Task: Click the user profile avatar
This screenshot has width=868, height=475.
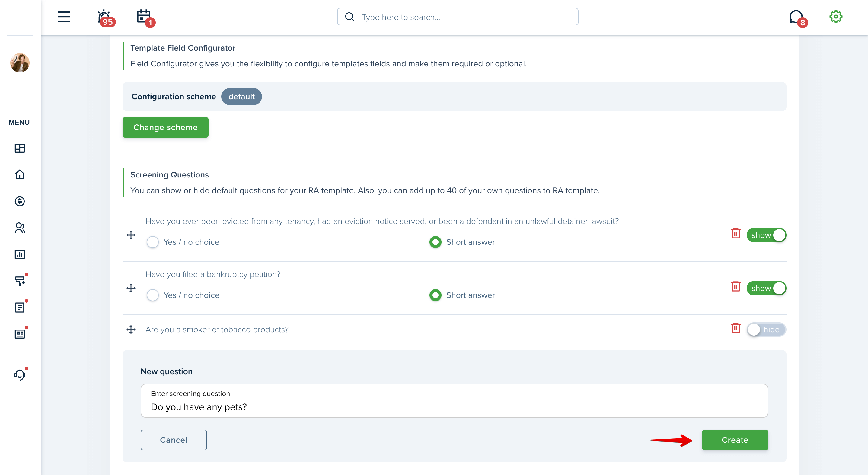Action: [x=20, y=63]
